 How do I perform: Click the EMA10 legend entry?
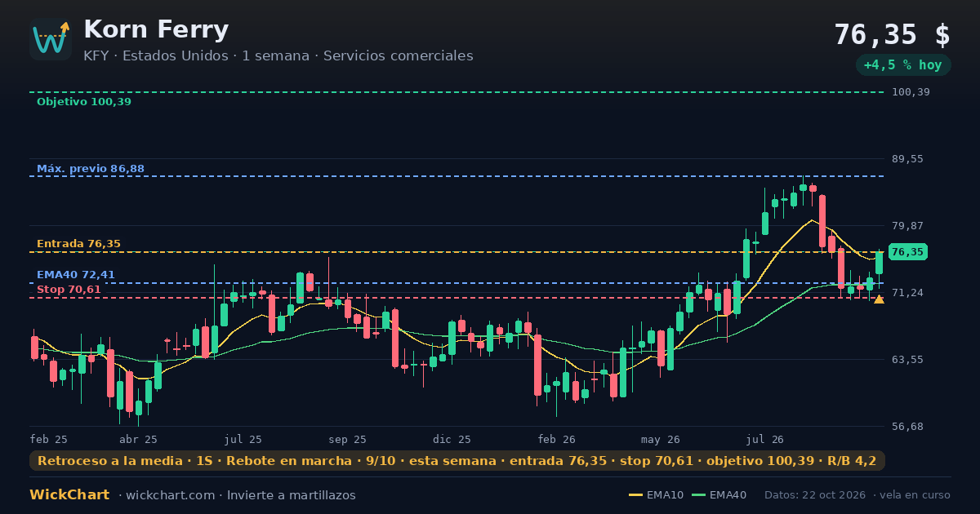[657, 495]
